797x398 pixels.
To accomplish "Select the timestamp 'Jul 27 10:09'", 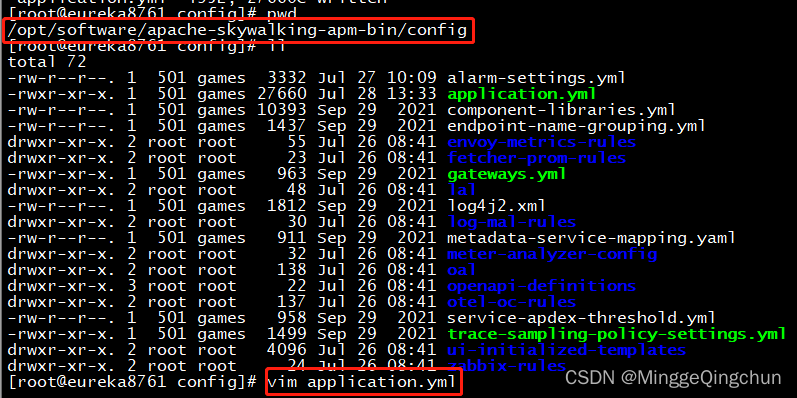I will pyautogui.click(x=377, y=78).
